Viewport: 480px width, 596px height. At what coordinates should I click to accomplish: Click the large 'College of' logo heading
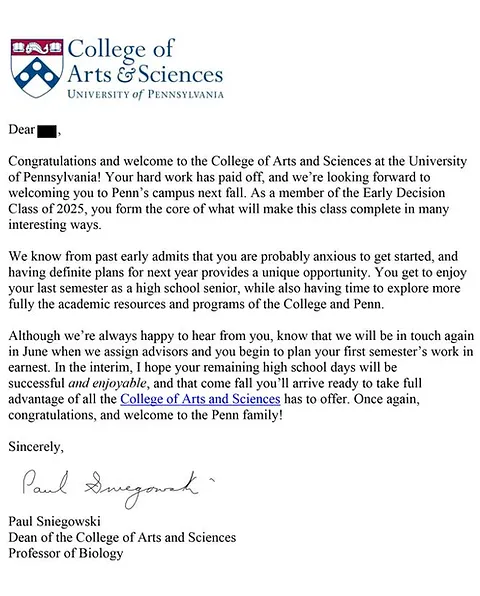click(120, 51)
